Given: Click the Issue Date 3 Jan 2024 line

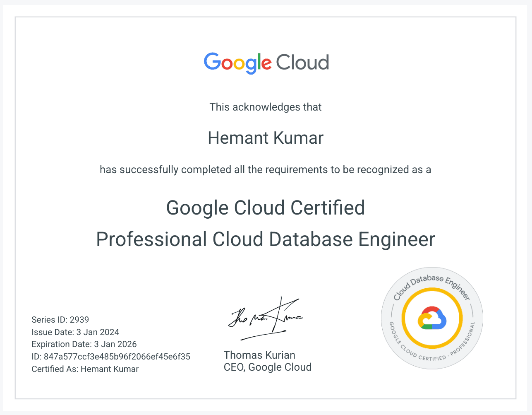Looking at the screenshot, I should tap(75, 332).
